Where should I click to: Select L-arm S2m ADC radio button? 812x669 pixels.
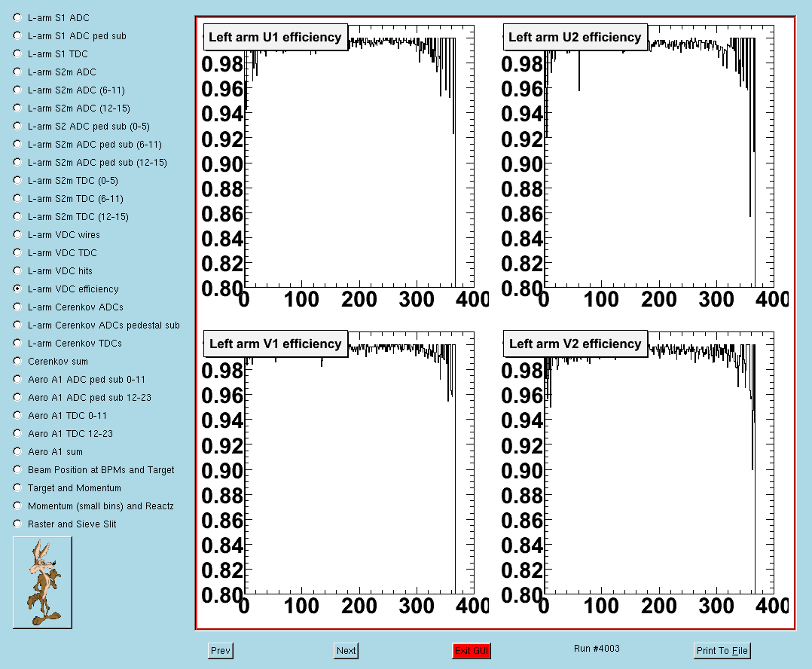point(17,72)
